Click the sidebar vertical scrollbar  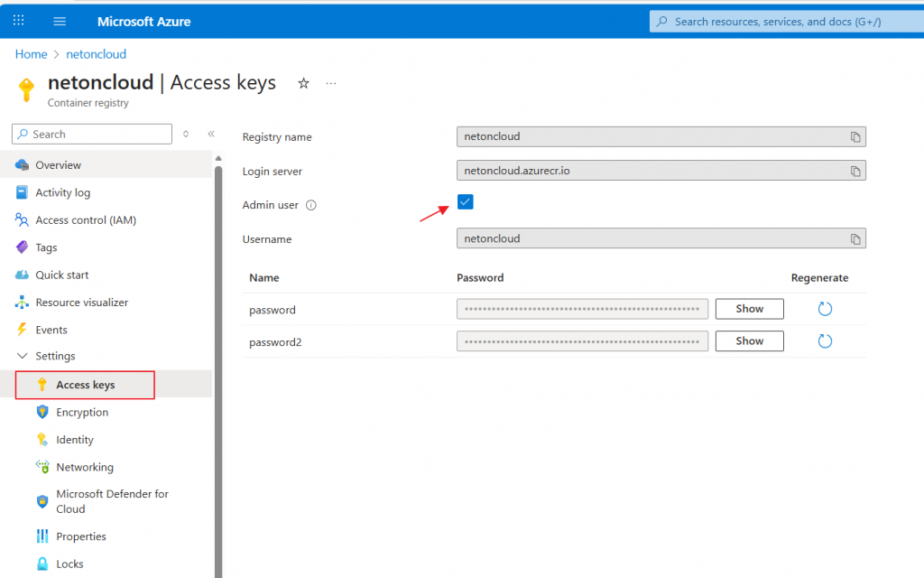[x=217, y=361]
